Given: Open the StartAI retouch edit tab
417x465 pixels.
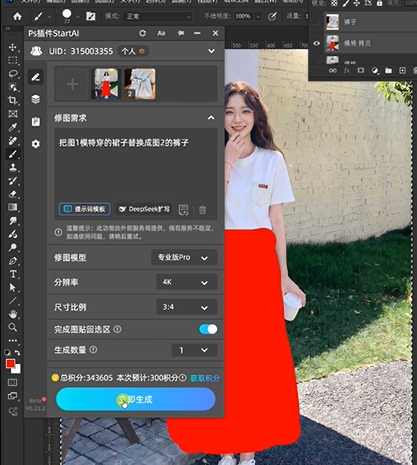Looking at the screenshot, I should click(36, 77).
